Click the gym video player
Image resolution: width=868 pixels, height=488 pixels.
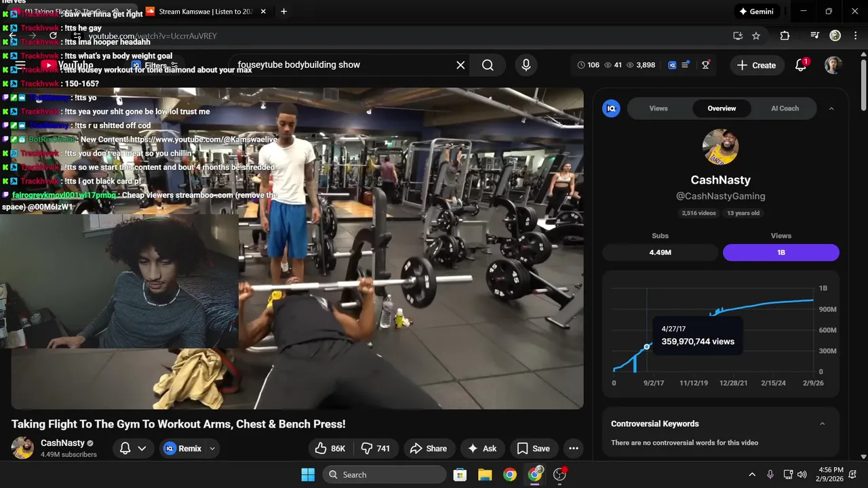[297, 248]
